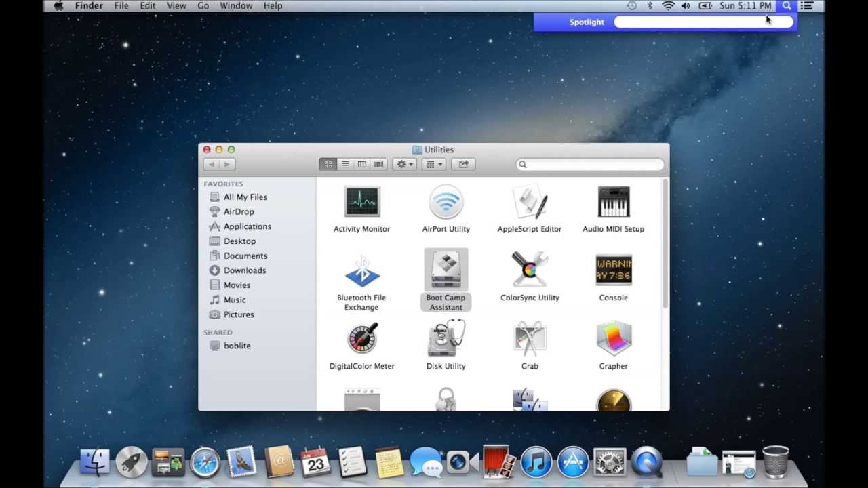Screen dimensions: 868x488
Task: Open Activity Monitor in the Utilities folder
Action: coord(361,202)
